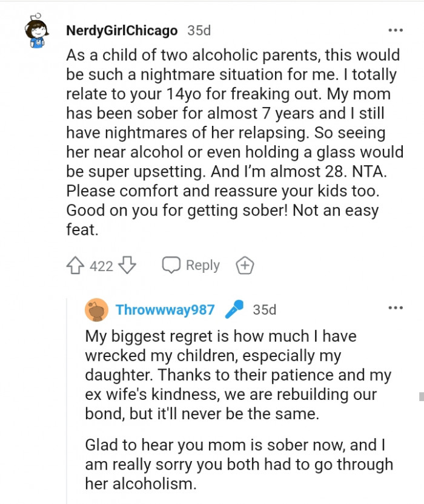Expand options via the ellipsis on the parent comment
The height and width of the screenshot is (504, 424).
(397, 29)
